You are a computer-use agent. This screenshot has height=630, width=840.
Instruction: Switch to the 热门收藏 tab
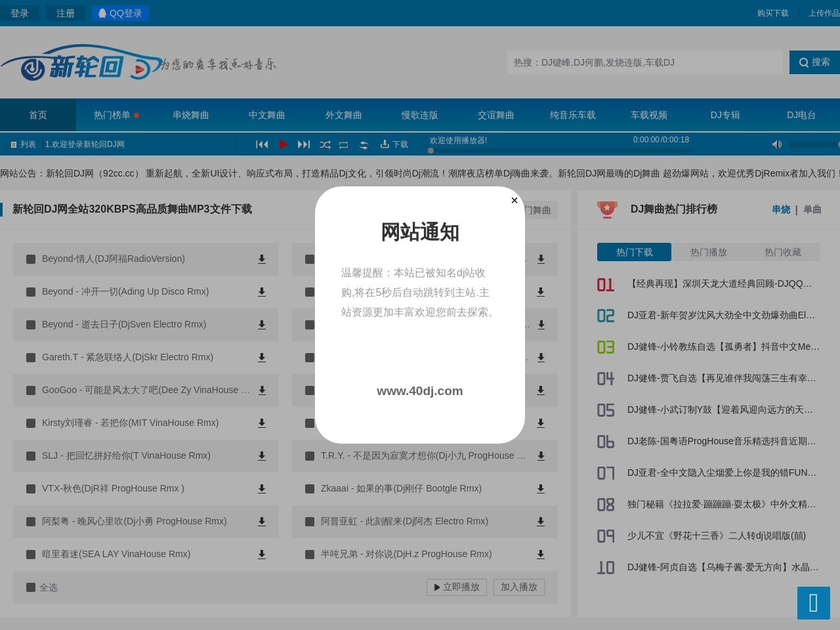click(x=783, y=252)
